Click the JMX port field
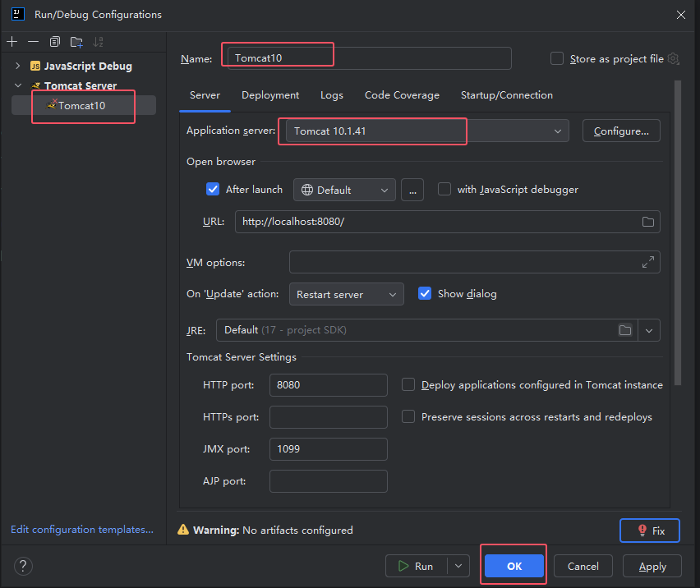700x588 pixels. 328,449
